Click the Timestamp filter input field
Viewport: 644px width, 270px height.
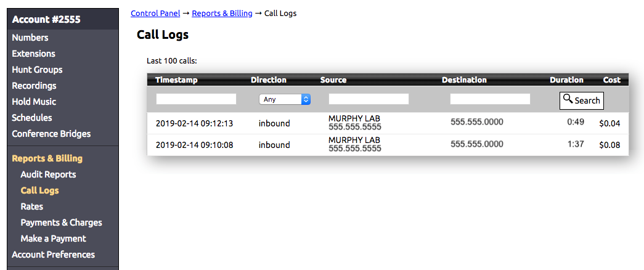point(196,99)
